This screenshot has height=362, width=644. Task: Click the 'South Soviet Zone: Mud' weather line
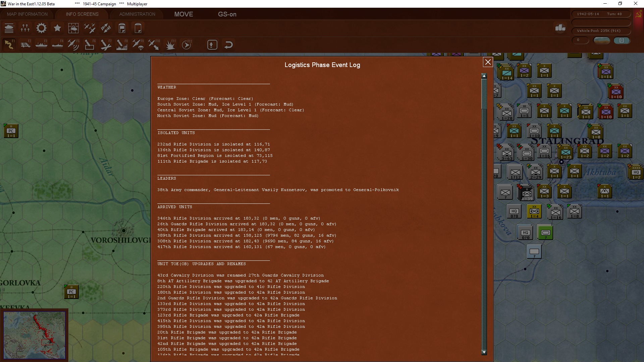coord(225,104)
